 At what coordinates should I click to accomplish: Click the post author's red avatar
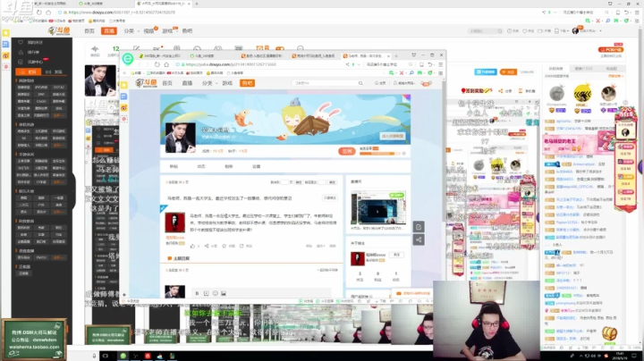tap(175, 222)
